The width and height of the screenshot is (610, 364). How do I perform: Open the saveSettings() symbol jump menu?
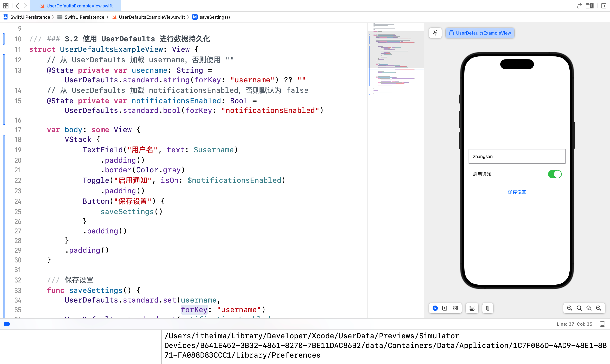(211, 17)
